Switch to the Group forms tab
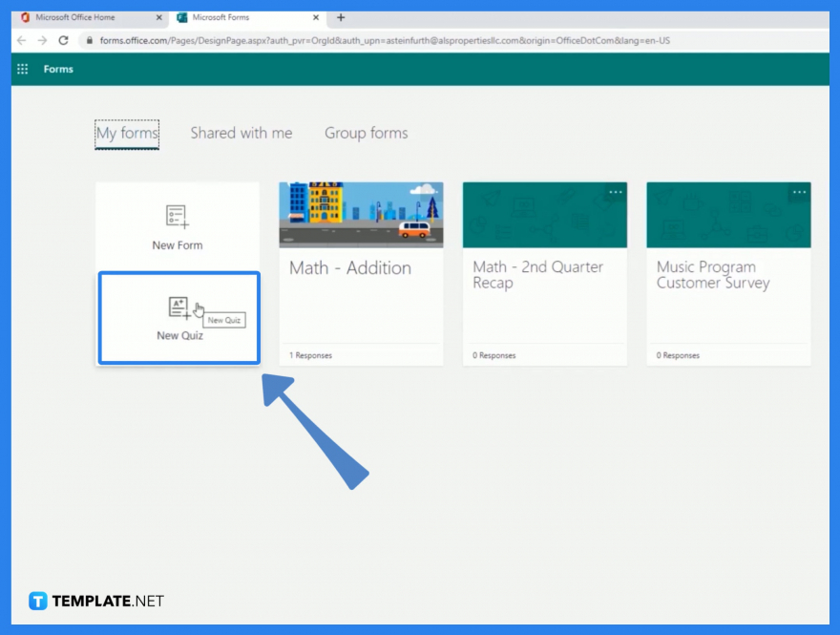 coord(366,133)
